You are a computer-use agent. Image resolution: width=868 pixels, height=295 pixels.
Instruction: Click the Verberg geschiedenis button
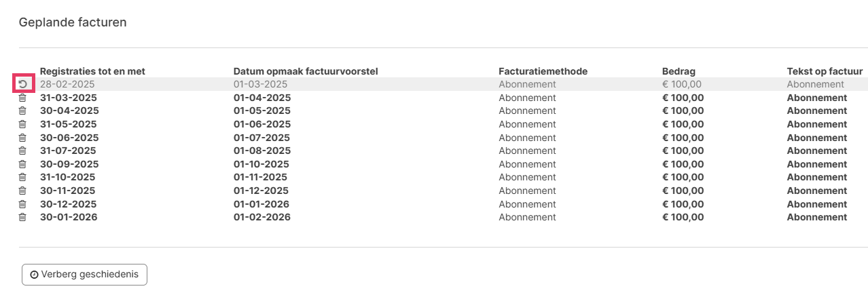[x=84, y=275]
